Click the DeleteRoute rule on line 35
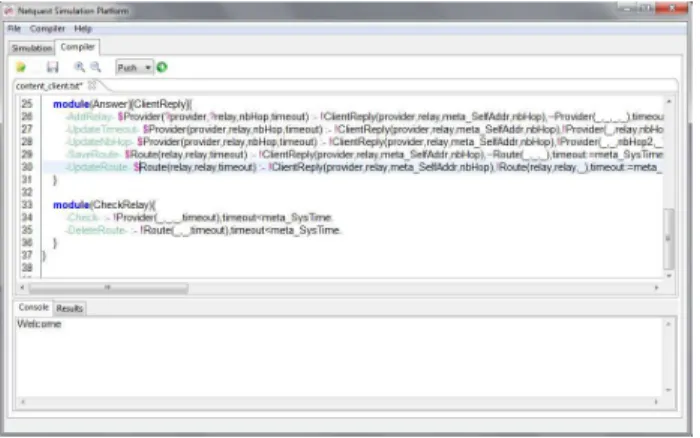The width and height of the screenshot is (700, 438). (x=204, y=230)
